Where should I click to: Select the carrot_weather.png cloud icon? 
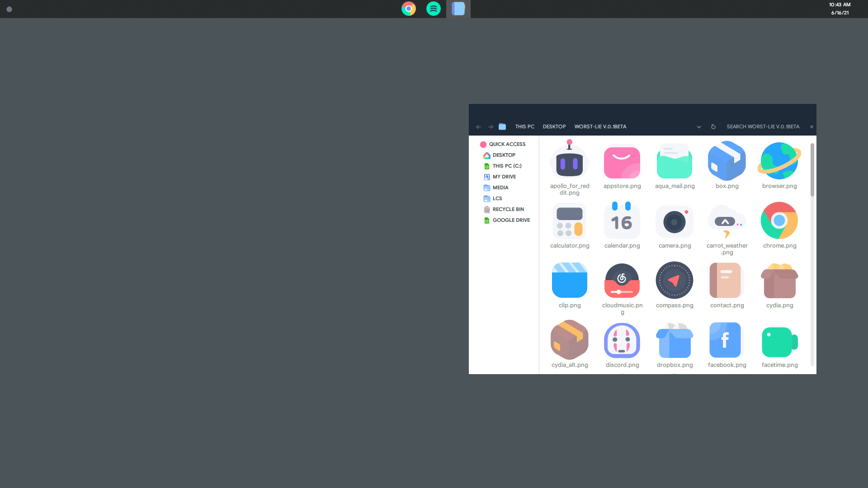pos(727,221)
